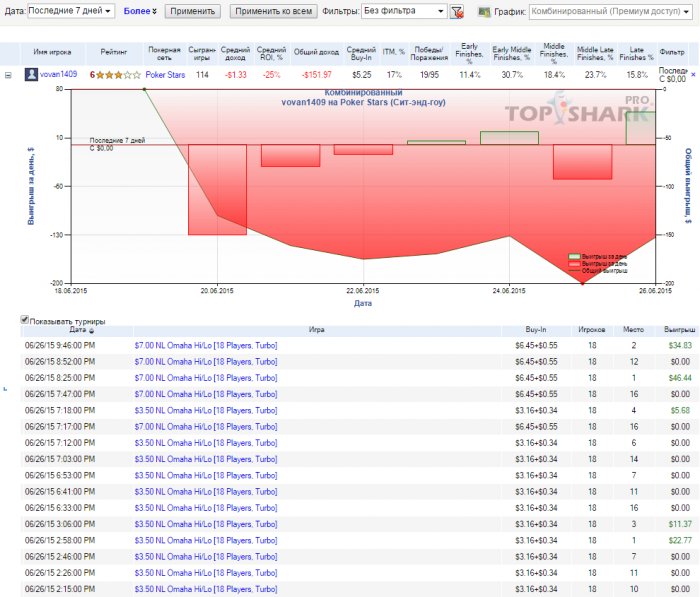Click the vovan1409 player avatar icon
700x597 pixels.
(x=32, y=74)
